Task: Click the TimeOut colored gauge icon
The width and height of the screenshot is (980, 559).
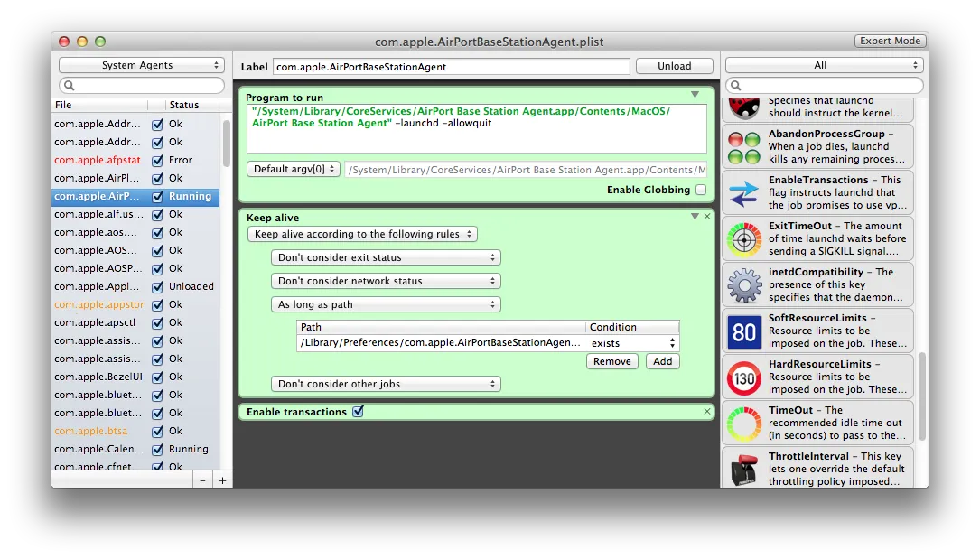Action: click(x=743, y=423)
